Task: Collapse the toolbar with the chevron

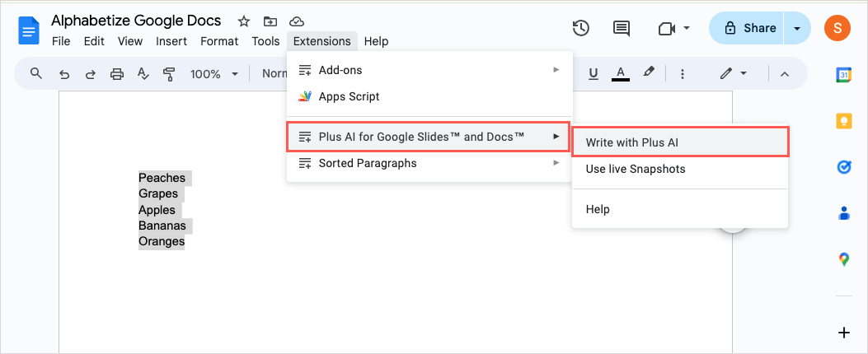Action: coord(785,73)
